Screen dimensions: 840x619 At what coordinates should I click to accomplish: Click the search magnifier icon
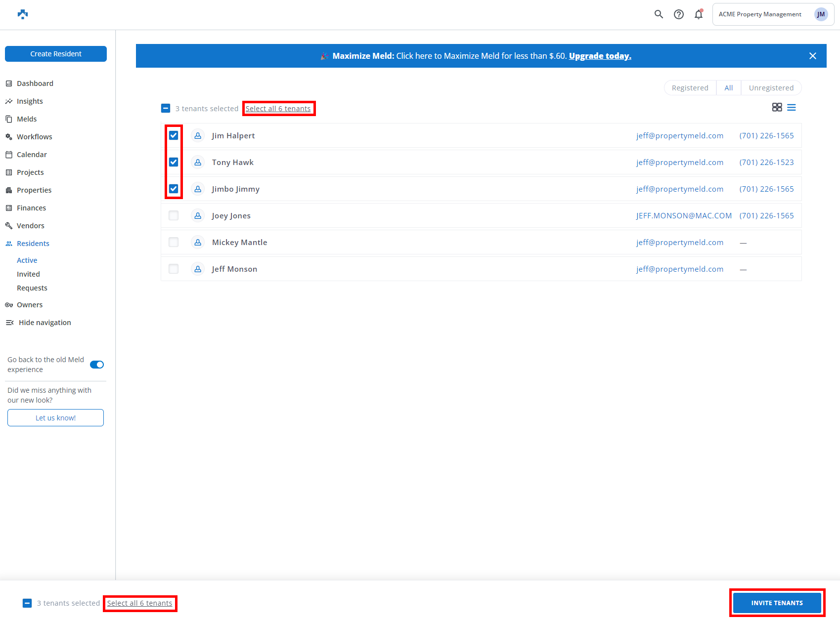pyautogui.click(x=659, y=14)
